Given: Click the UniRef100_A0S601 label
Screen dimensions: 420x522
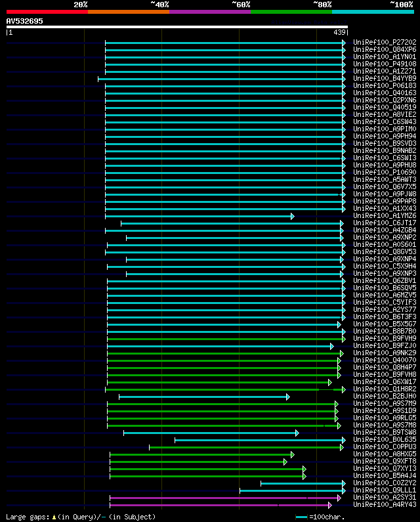Looking at the screenshot, I should [x=385, y=245].
